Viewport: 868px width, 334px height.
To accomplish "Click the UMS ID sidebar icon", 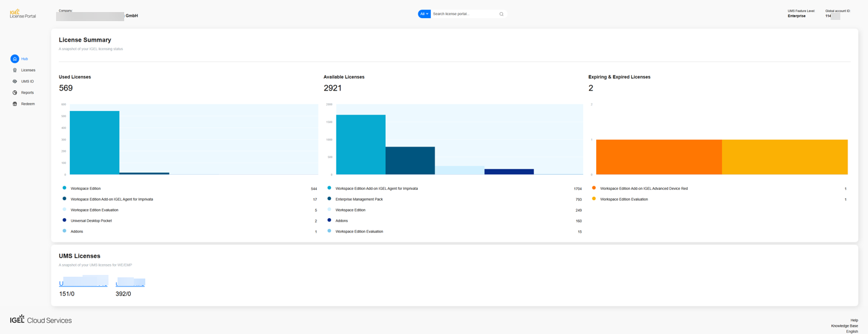I will point(15,81).
